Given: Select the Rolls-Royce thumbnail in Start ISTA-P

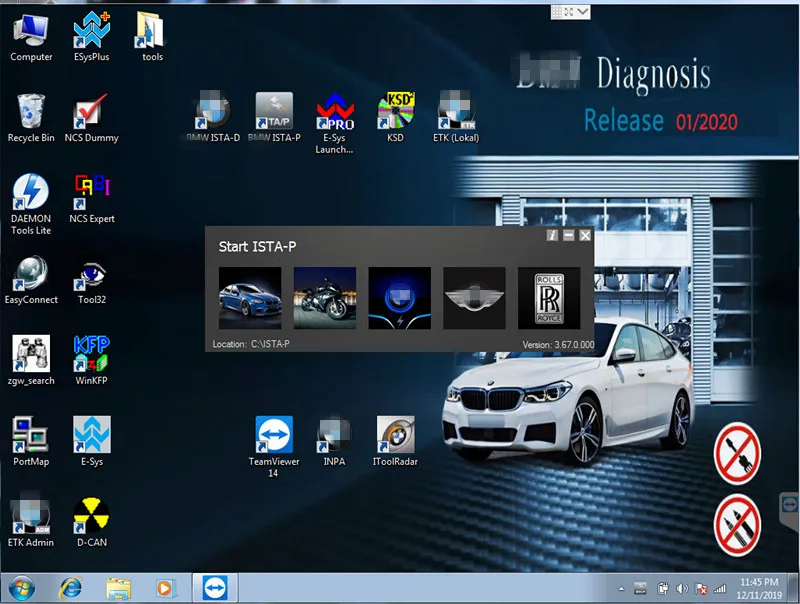Looking at the screenshot, I should click(549, 298).
